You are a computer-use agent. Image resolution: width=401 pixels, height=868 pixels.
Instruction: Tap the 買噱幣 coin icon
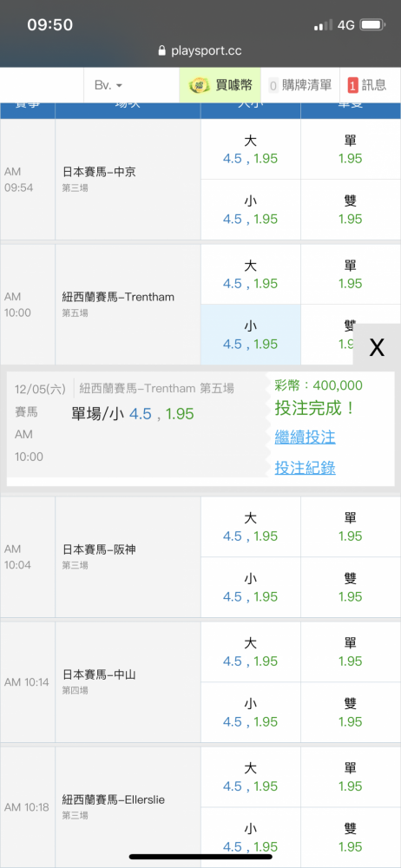(199, 85)
